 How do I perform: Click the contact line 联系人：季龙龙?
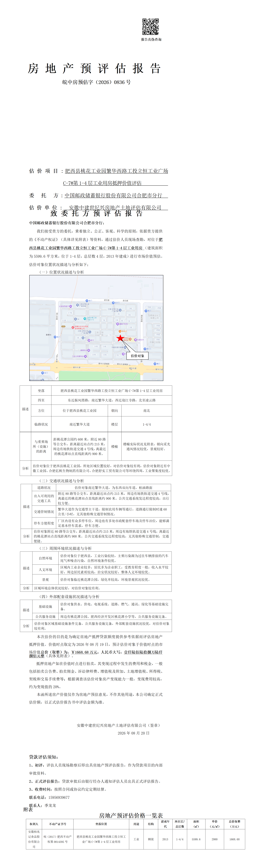point(42,805)
